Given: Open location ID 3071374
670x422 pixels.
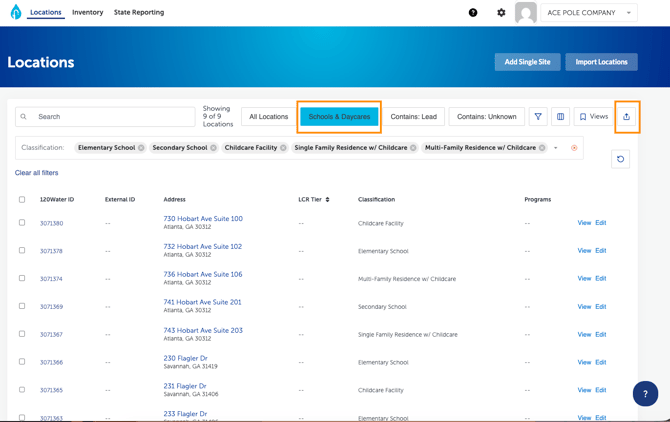Looking at the screenshot, I should click(x=51, y=278).
